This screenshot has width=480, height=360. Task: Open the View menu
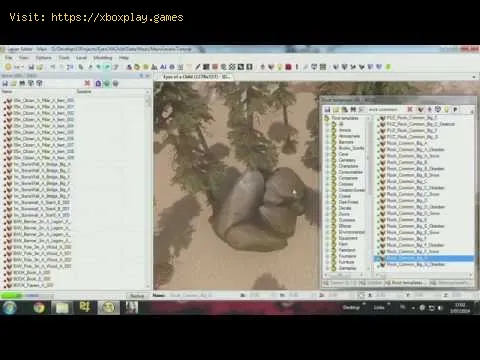[23, 58]
